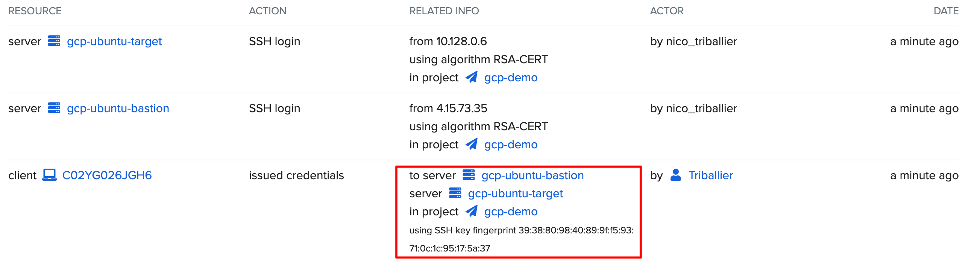Viewport: 980px width, 259px height.
Task: Click the SSH key fingerprint text
Action: tap(521, 230)
